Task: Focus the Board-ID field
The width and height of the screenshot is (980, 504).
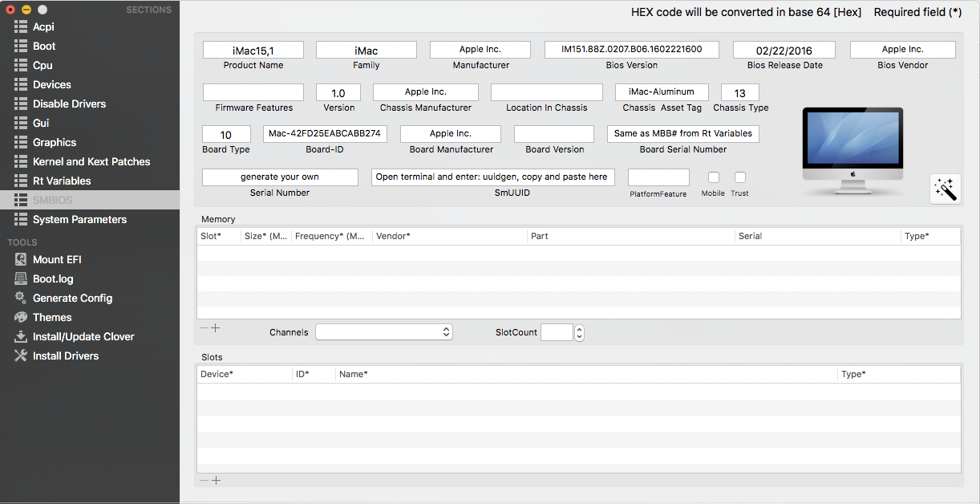Action: pos(325,134)
